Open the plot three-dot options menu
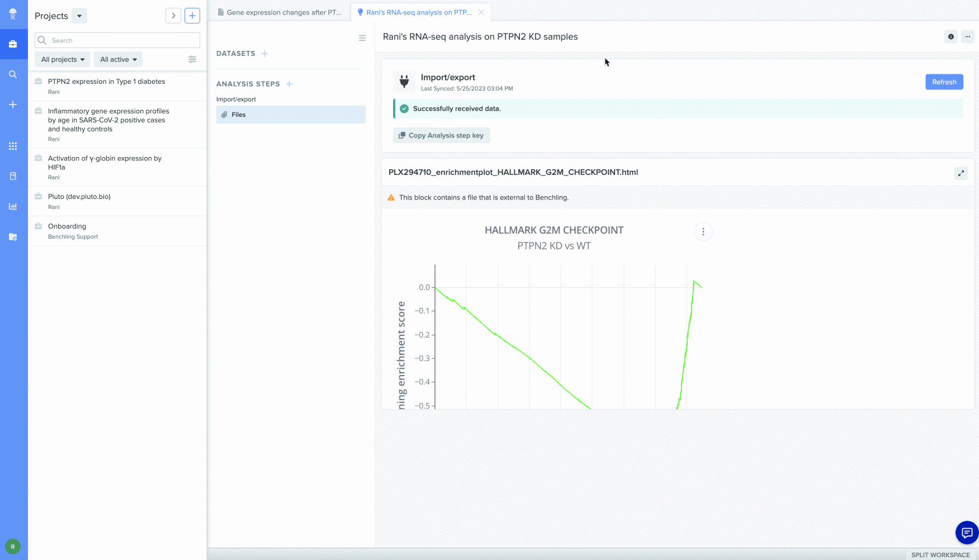The image size is (979, 560). [703, 231]
